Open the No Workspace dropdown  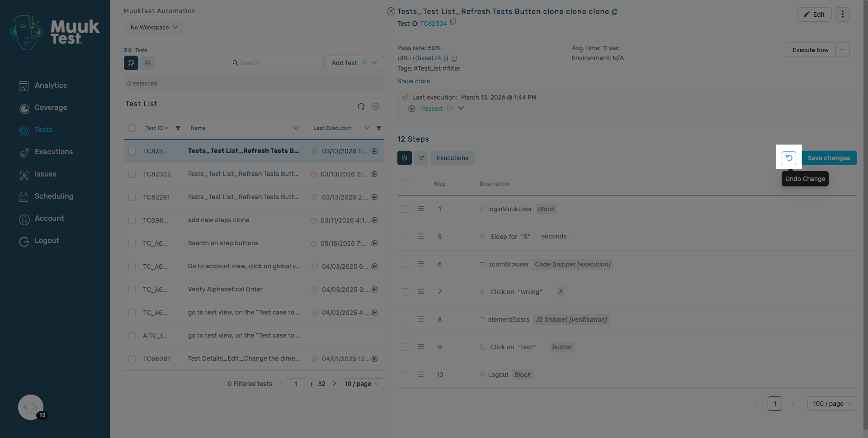pos(154,28)
